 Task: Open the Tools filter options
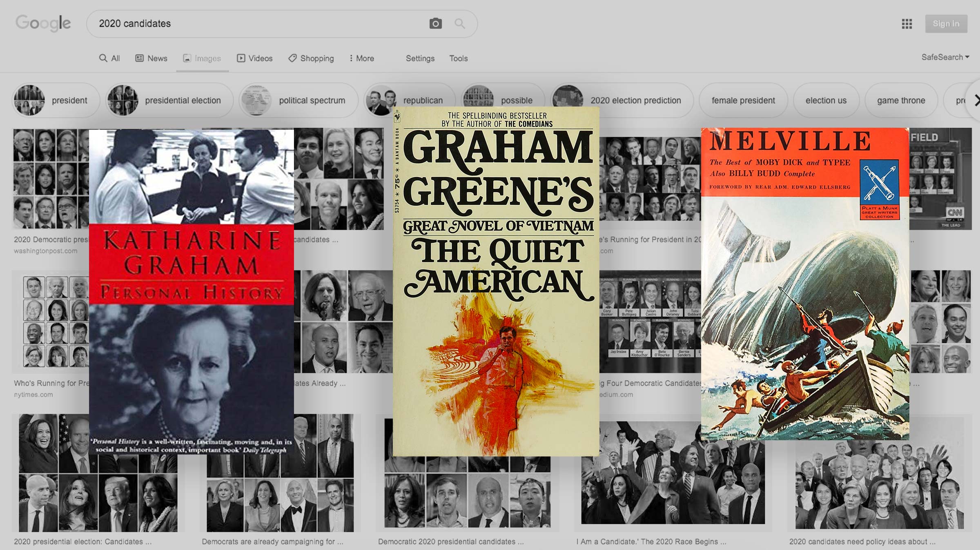(458, 58)
